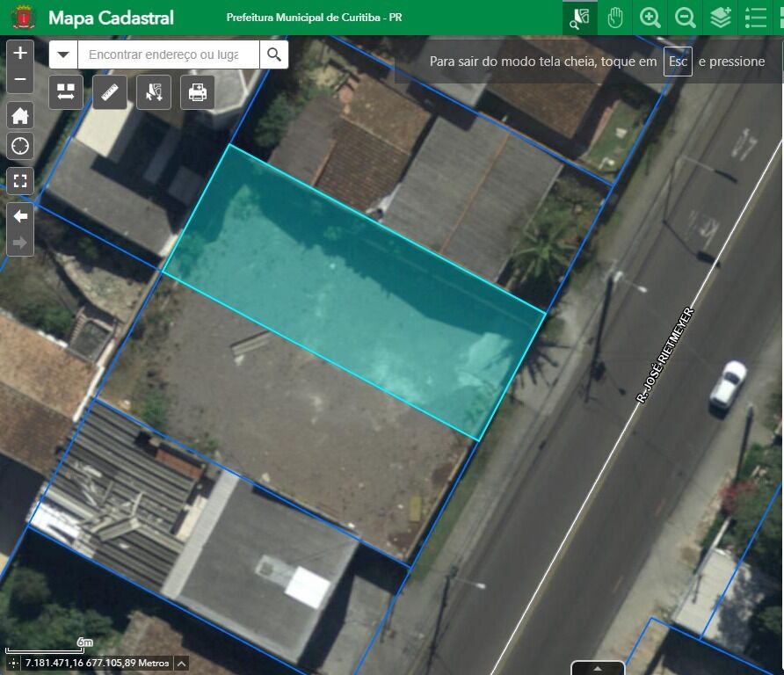Go back to the previous map extent
784x675 pixels.
point(20,216)
